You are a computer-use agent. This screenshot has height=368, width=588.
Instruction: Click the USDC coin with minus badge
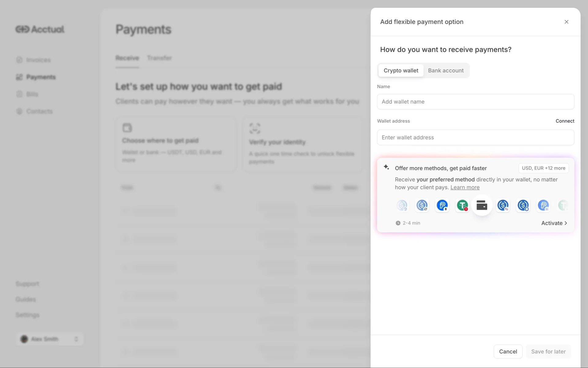point(523,205)
